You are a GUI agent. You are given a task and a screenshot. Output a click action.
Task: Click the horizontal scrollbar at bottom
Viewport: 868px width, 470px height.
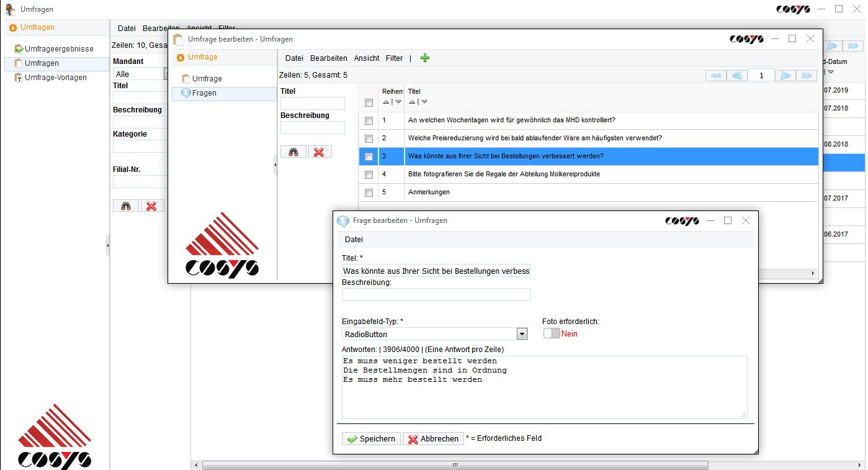tap(455, 465)
